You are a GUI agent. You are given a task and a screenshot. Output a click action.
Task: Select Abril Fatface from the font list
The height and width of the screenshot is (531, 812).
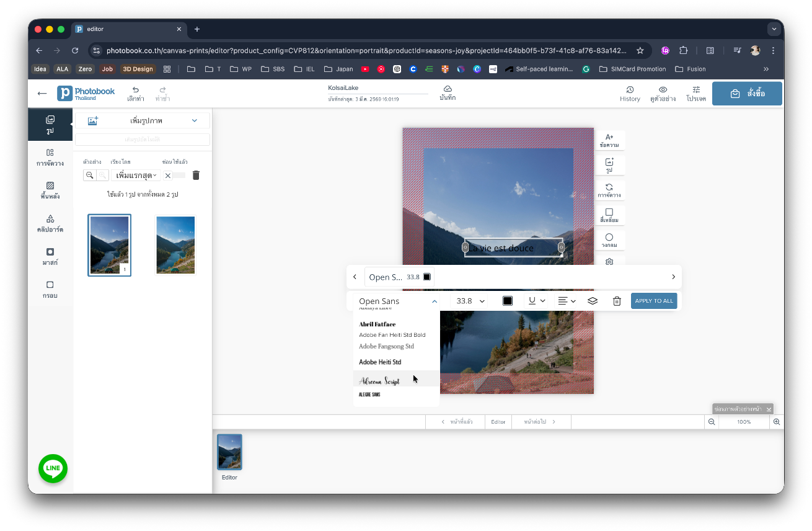pos(377,324)
